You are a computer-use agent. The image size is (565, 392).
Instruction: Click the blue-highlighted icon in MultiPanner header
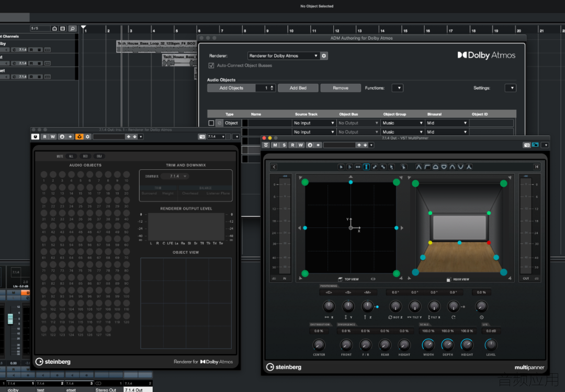point(536,145)
